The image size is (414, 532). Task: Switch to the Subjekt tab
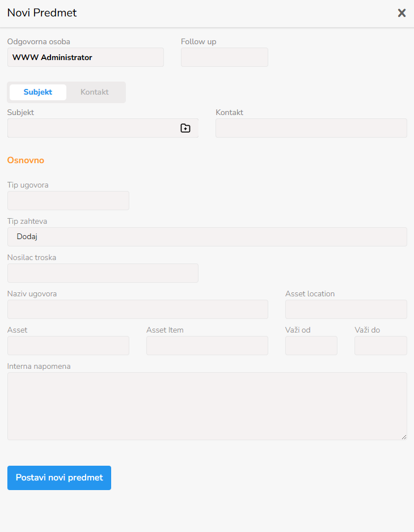coord(38,92)
